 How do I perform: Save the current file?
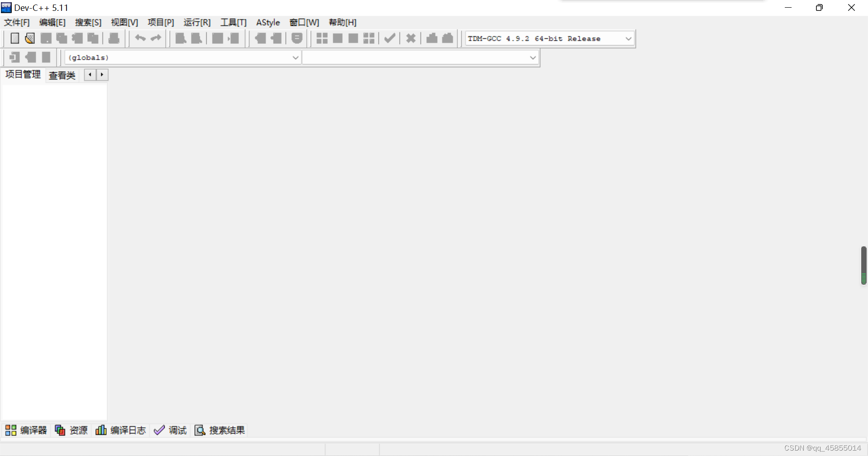point(46,38)
